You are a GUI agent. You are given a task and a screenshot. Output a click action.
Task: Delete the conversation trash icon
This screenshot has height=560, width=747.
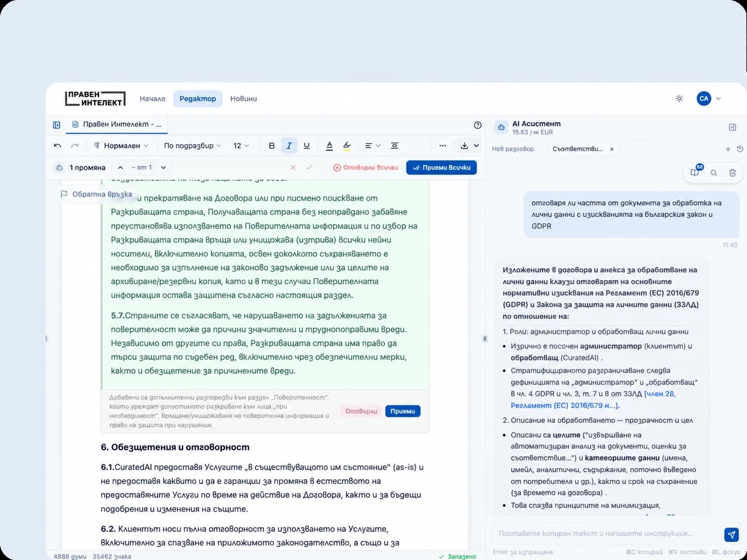click(733, 173)
